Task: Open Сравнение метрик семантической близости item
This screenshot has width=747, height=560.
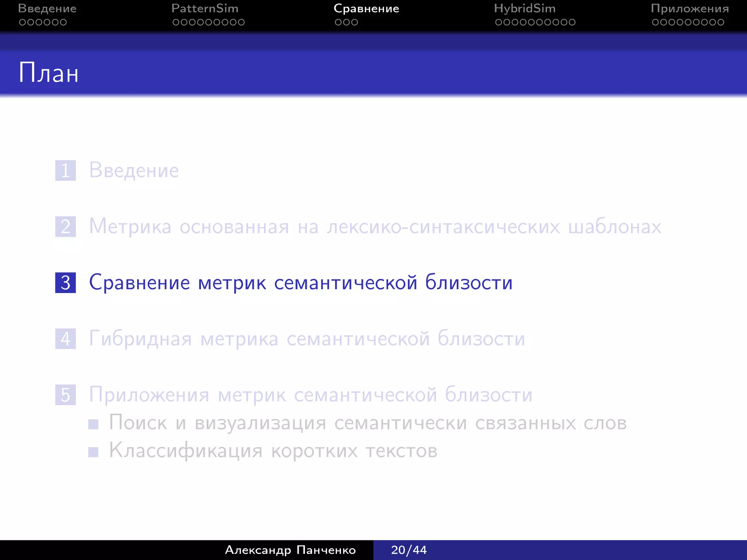Action: (x=301, y=283)
